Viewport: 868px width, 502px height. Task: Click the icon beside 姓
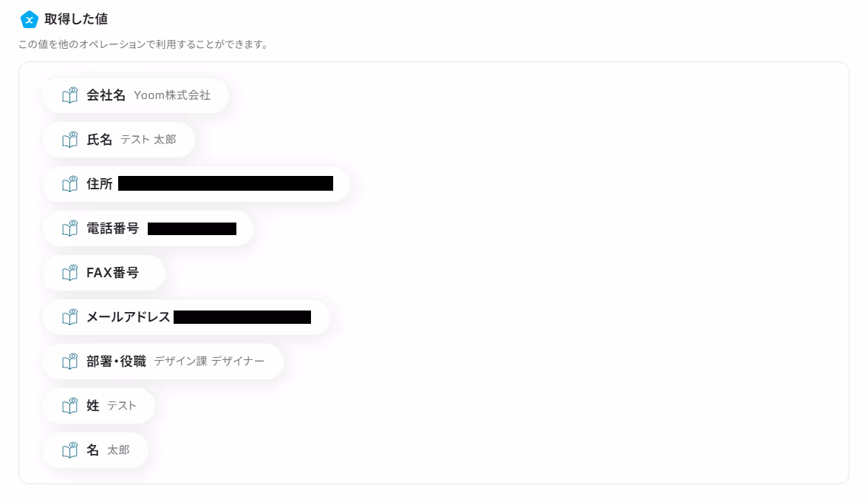point(69,406)
